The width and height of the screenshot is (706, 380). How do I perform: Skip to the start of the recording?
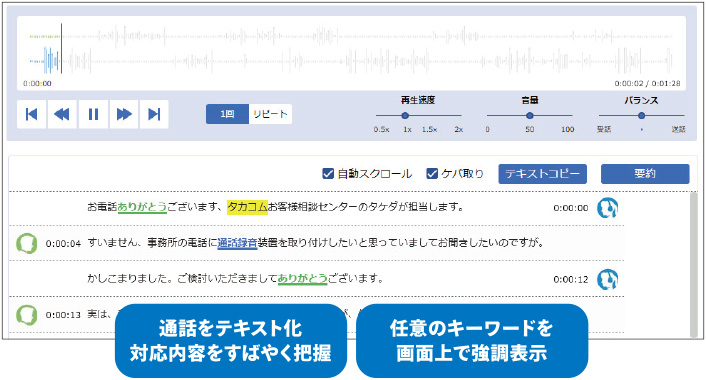pos(31,114)
